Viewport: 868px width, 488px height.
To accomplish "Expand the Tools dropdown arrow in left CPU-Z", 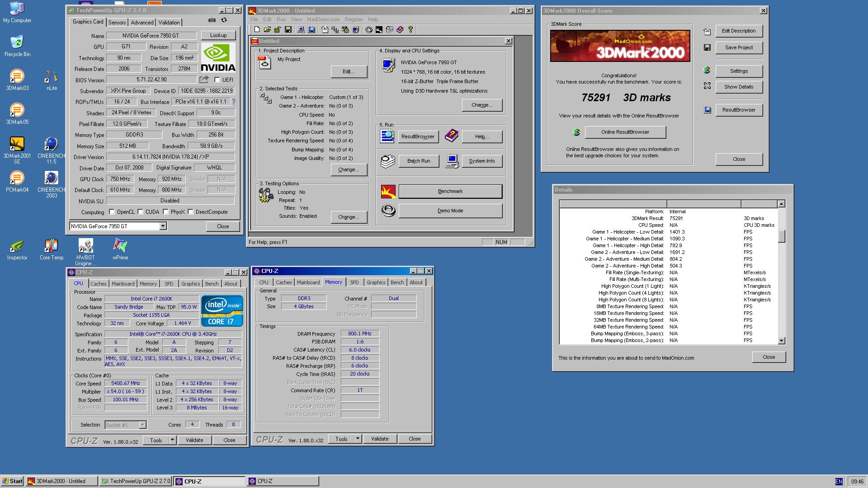I will click(172, 440).
